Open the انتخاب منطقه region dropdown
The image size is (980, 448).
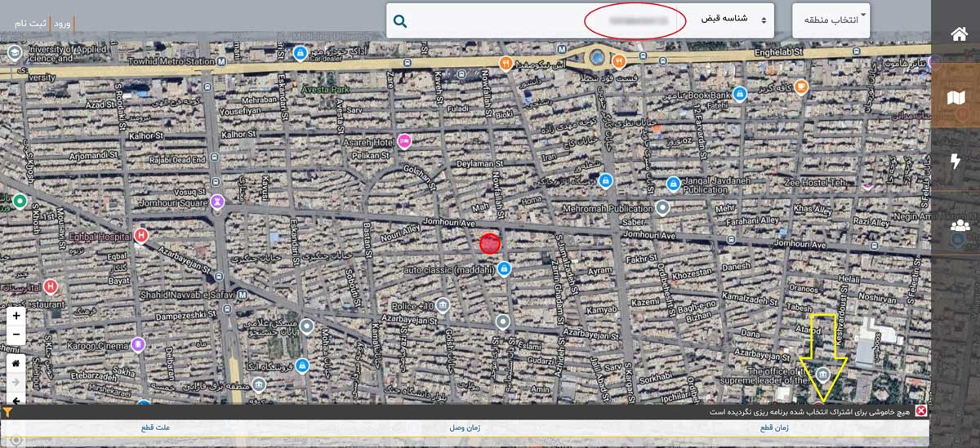(x=831, y=20)
